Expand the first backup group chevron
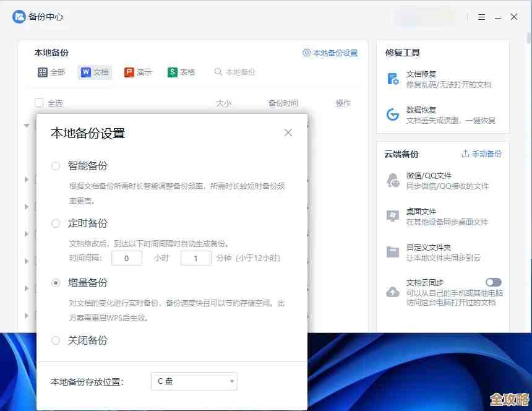 (26, 125)
